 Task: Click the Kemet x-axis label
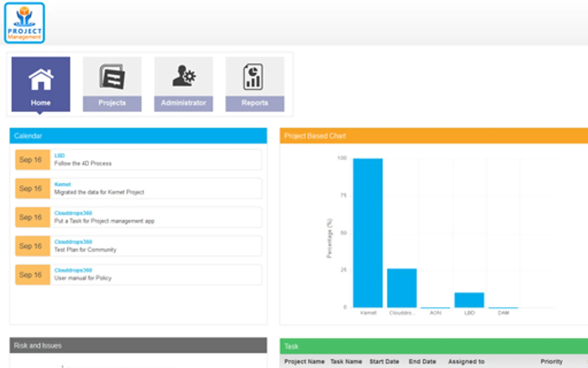click(x=368, y=313)
